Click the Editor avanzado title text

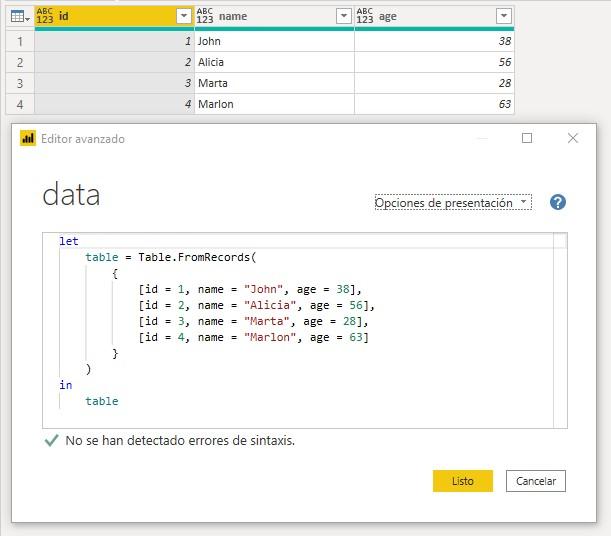tap(83, 139)
